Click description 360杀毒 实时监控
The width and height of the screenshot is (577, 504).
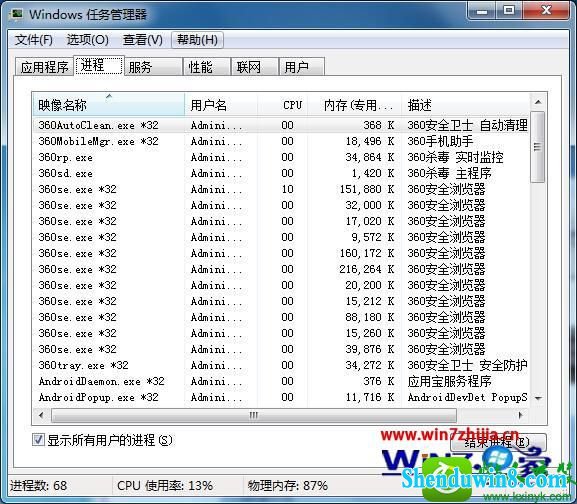455,157
